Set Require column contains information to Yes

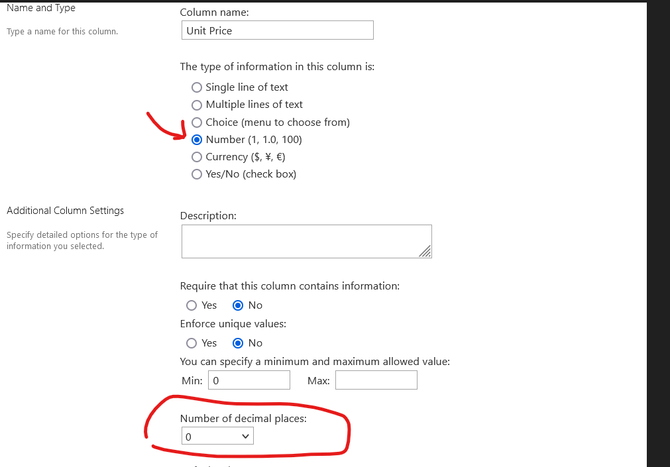(x=191, y=305)
